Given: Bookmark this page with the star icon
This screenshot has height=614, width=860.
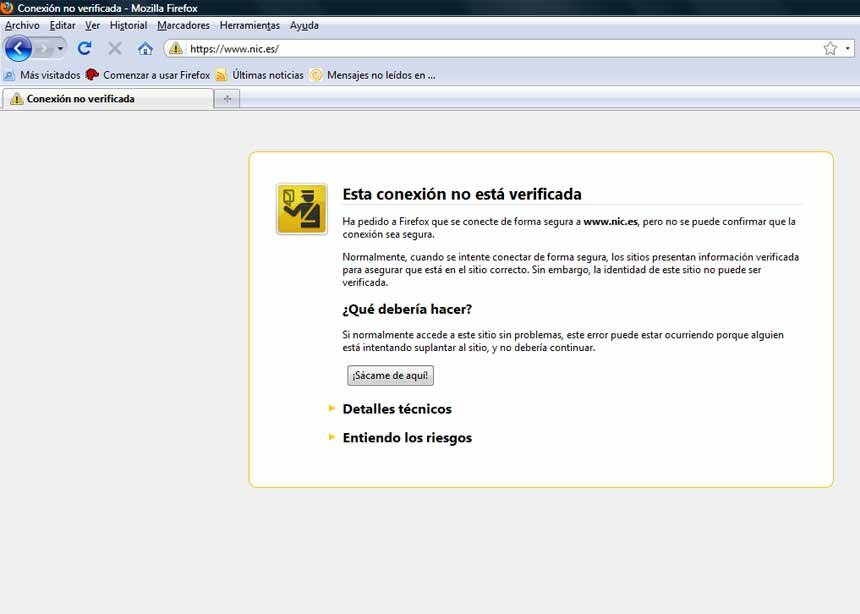Looking at the screenshot, I should [829, 48].
